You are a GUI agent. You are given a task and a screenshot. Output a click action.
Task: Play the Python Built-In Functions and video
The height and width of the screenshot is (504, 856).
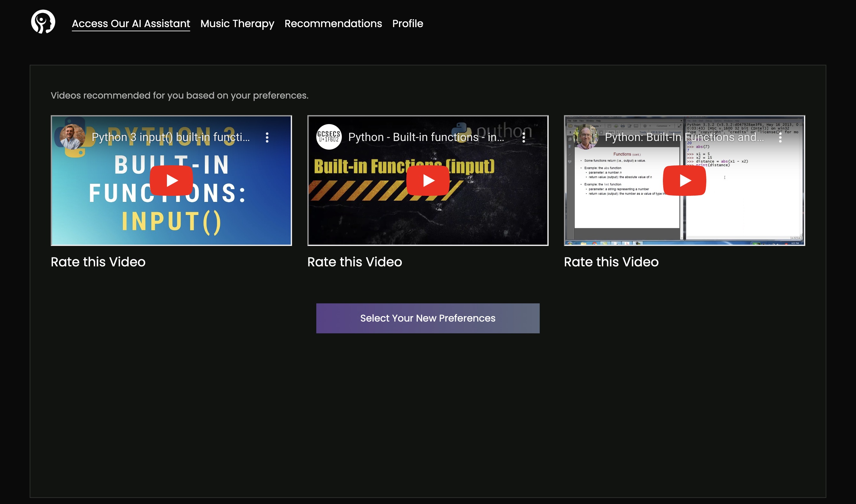(684, 180)
